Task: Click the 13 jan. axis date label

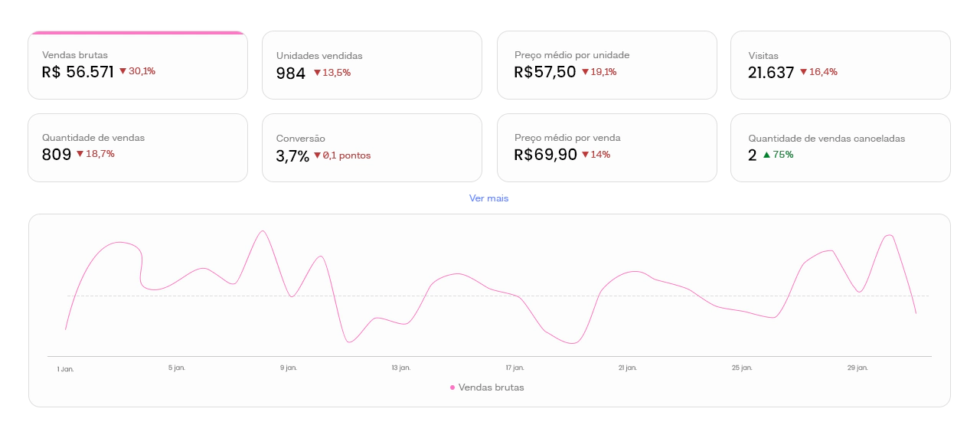Action: pyautogui.click(x=400, y=368)
